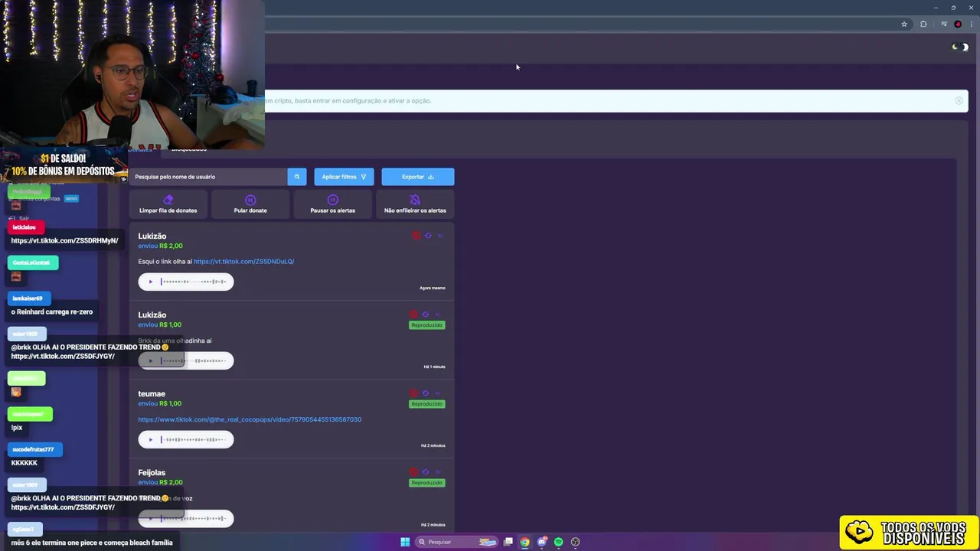The image size is (980, 551).
Task: Open the vt.tiktok.com link in Lukizão donate
Action: [243, 262]
